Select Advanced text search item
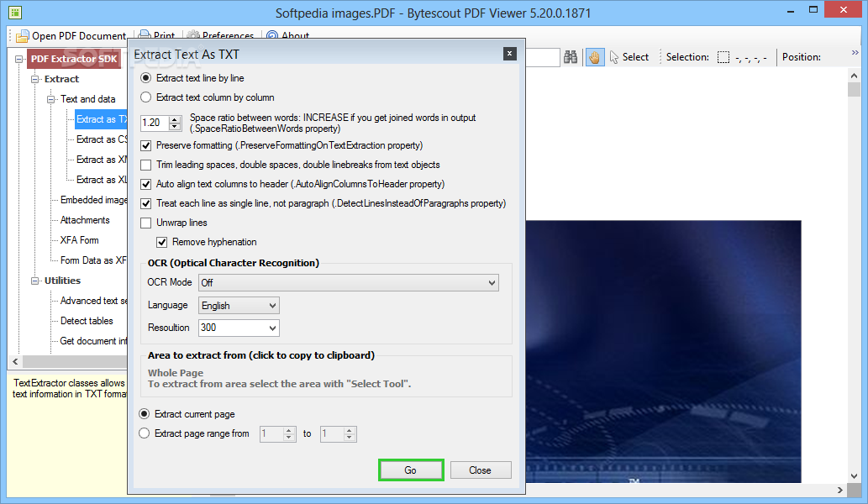The image size is (868, 504). [93, 301]
